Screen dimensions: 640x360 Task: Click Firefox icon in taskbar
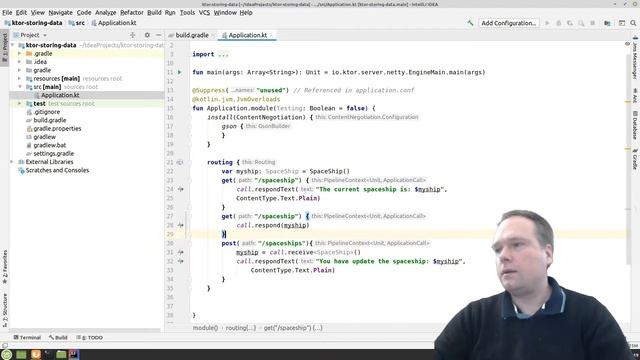[36, 354]
